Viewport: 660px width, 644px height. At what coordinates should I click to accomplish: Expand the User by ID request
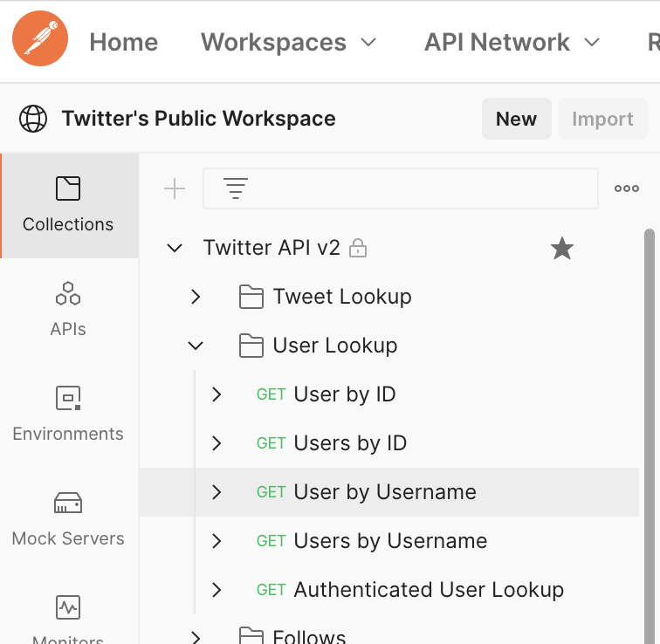(x=217, y=395)
